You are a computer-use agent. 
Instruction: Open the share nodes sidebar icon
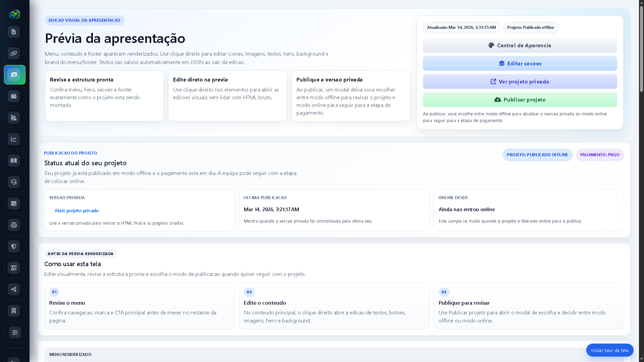click(14, 289)
